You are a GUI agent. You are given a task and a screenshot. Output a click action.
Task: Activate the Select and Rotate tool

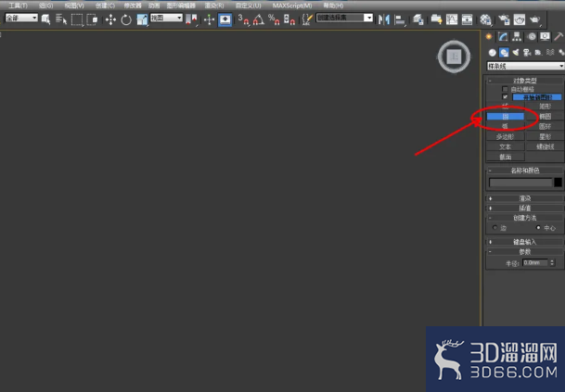tap(126, 19)
